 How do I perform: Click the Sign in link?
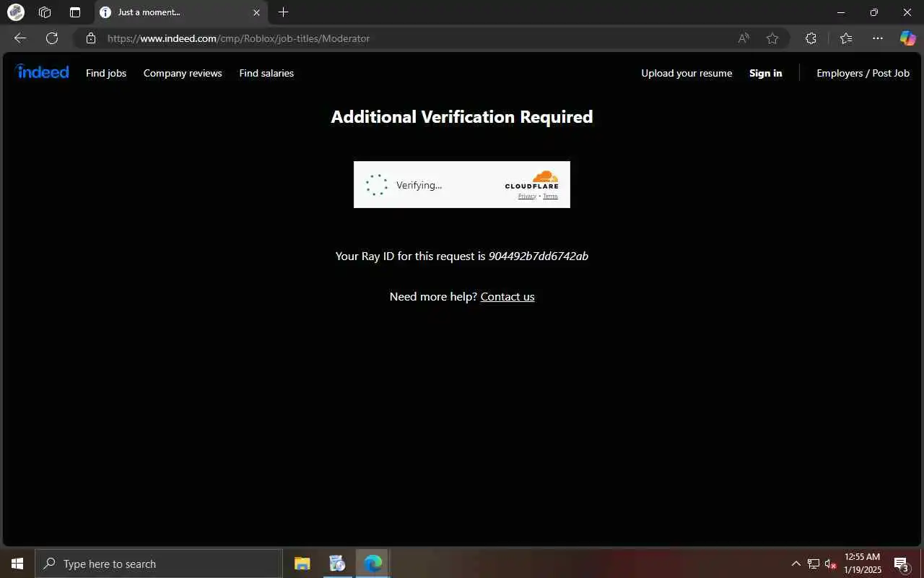click(765, 73)
